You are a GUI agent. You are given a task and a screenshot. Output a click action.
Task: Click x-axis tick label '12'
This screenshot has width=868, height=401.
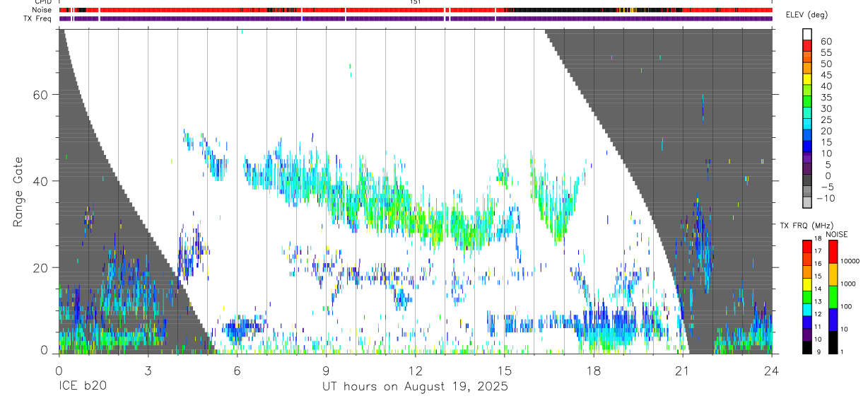(415, 371)
